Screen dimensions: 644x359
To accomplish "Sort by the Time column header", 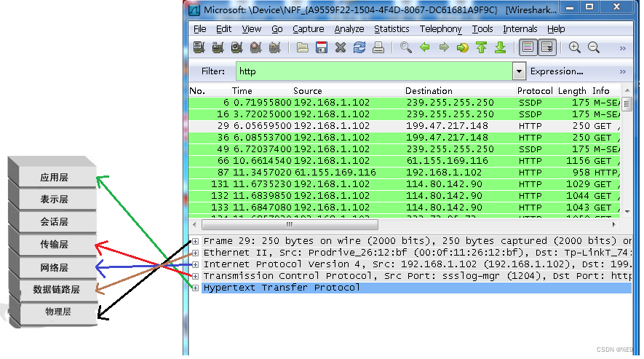I will tap(261, 91).
